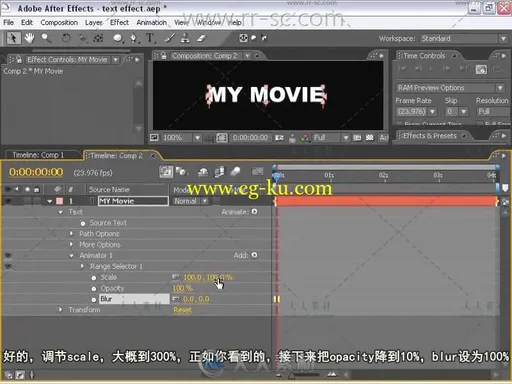The image size is (512, 384).
Task: Toggle Scale stopwatch
Action: point(94,278)
